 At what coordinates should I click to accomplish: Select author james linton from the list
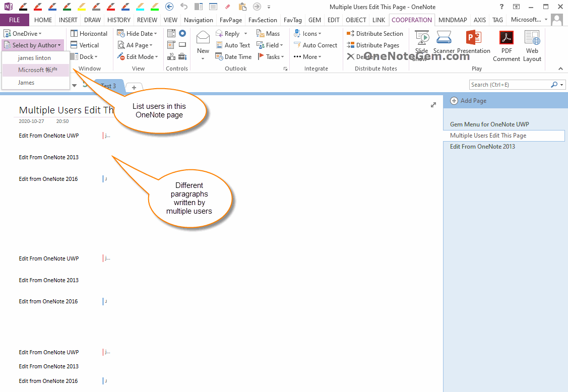34,58
